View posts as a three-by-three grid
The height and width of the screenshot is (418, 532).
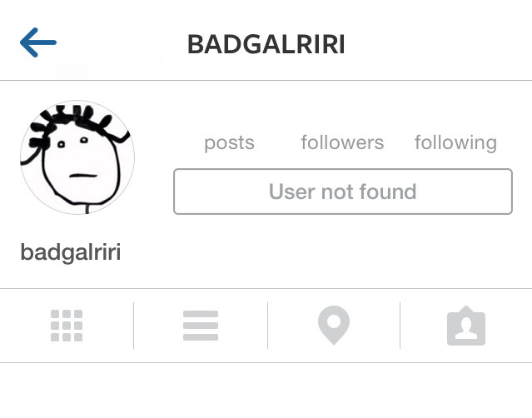click(67, 326)
